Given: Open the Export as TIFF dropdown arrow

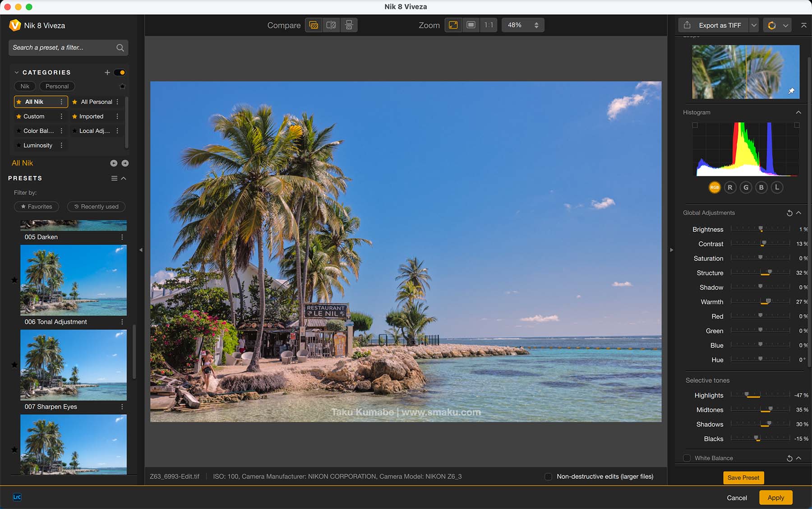Looking at the screenshot, I should point(754,25).
